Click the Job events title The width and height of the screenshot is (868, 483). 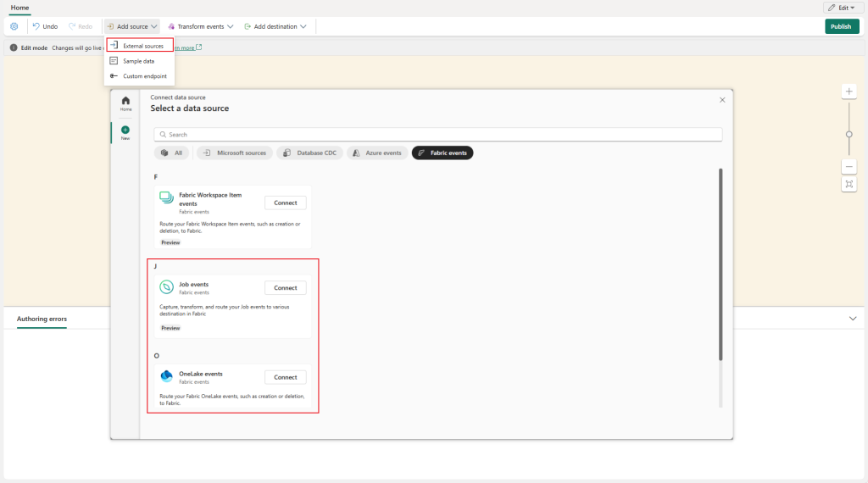(194, 285)
